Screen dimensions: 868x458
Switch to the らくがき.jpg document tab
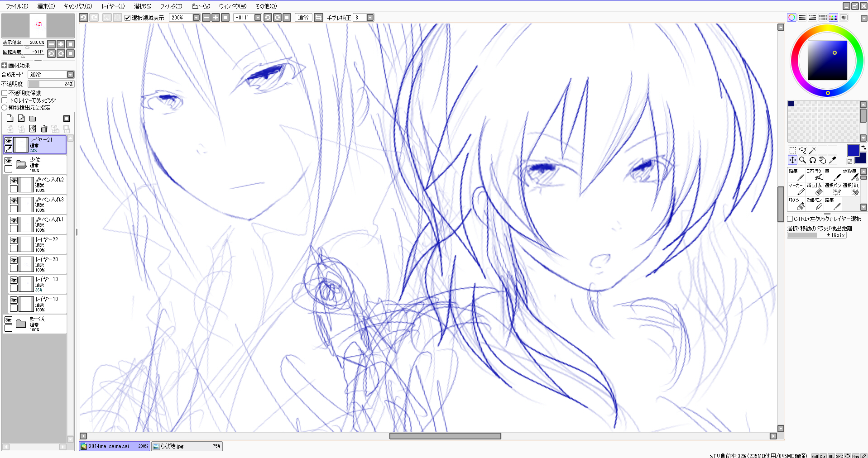click(187, 446)
